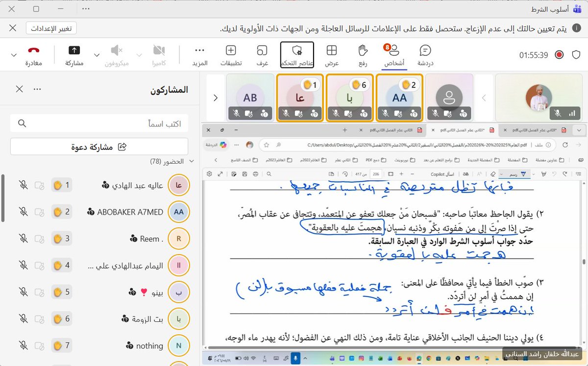Select the presenter's photo video tile
The height and width of the screenshot is (366, 588).
(539, 98)
